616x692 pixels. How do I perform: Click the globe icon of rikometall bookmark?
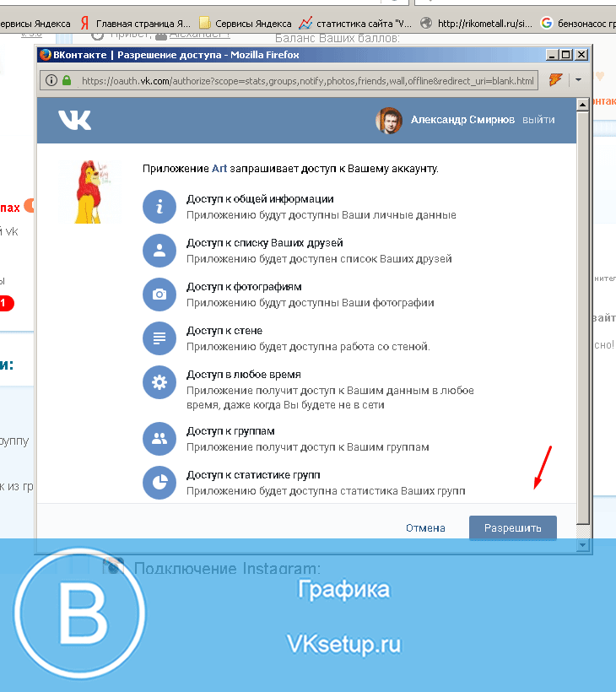click(426, 23)
